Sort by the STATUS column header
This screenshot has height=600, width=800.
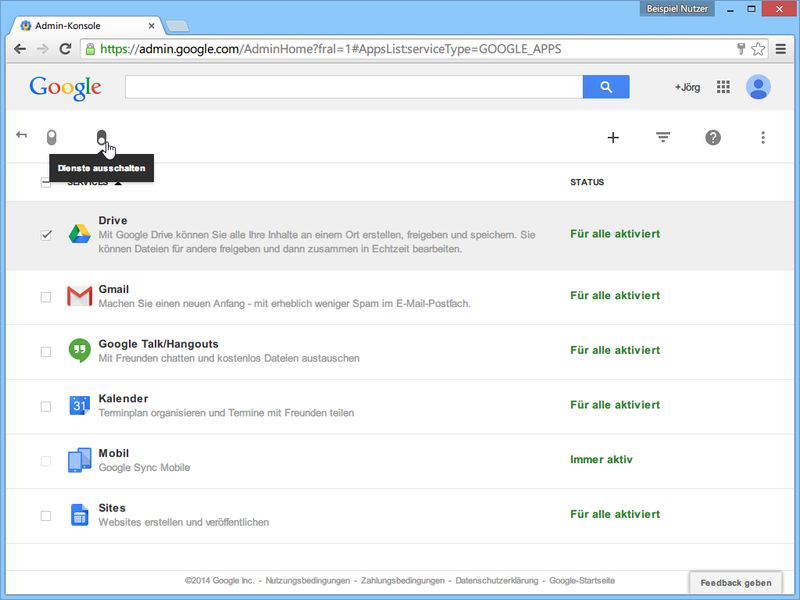click(587, 182)
